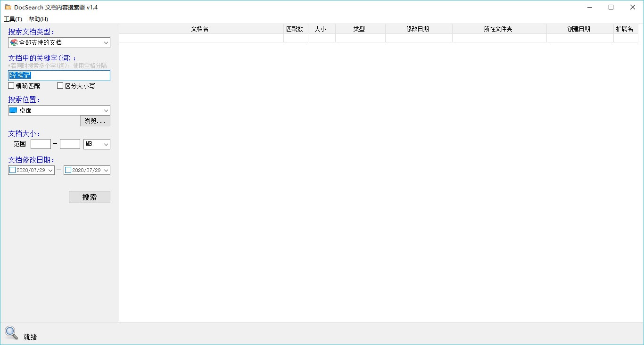Click the magnifier icon in status bar
The image size is (644, 345).
[x=11, y=333]
